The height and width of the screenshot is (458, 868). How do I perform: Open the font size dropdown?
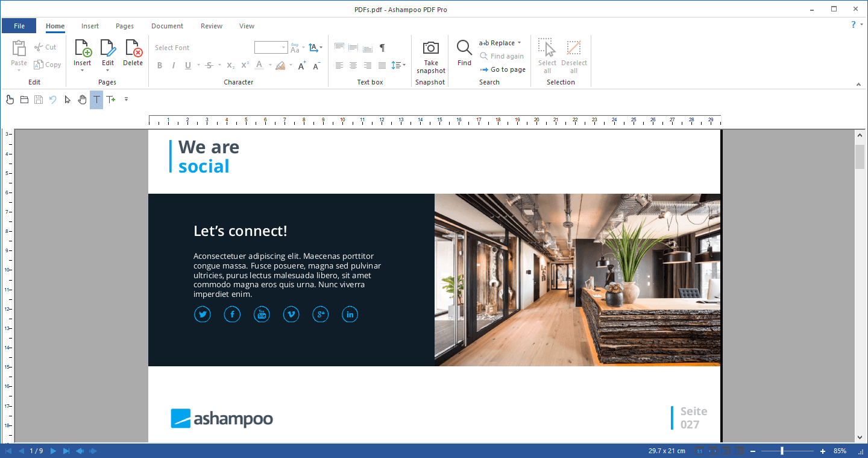click(x=284, y=47)
